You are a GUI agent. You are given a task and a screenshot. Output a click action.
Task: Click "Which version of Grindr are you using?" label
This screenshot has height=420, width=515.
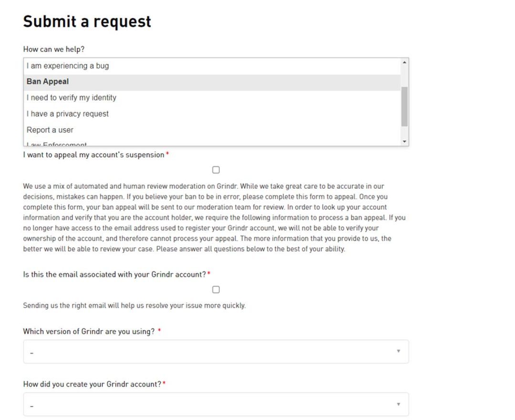pyautogui.click(x=89, y=331)
